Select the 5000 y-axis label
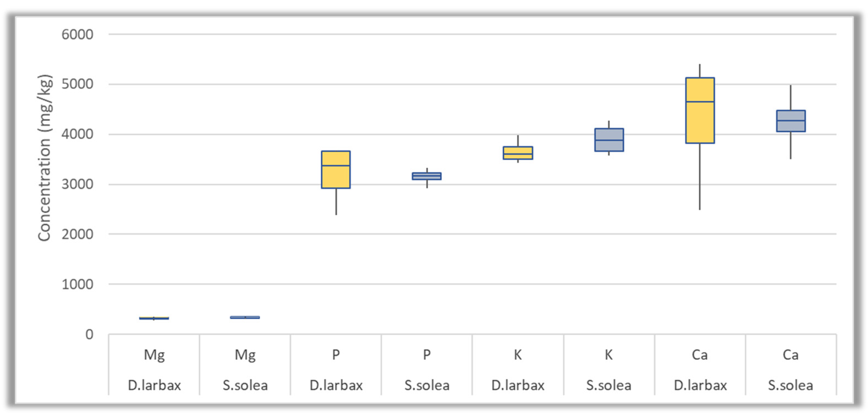 (x=77, y=84)
